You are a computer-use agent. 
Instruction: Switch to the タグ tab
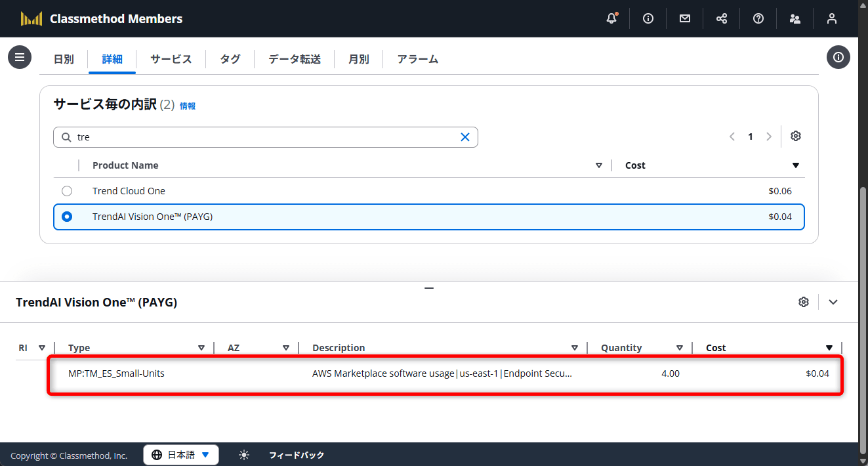tap(230, 59)
